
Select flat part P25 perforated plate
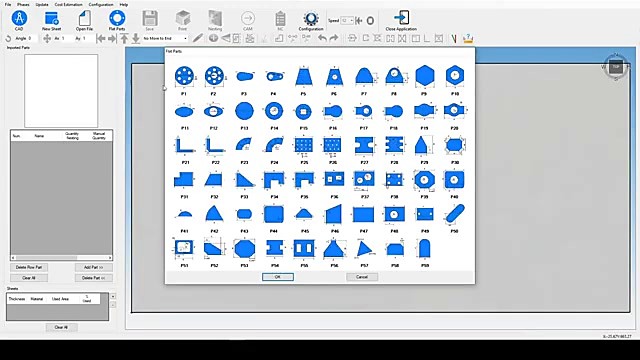click(304, 145)
